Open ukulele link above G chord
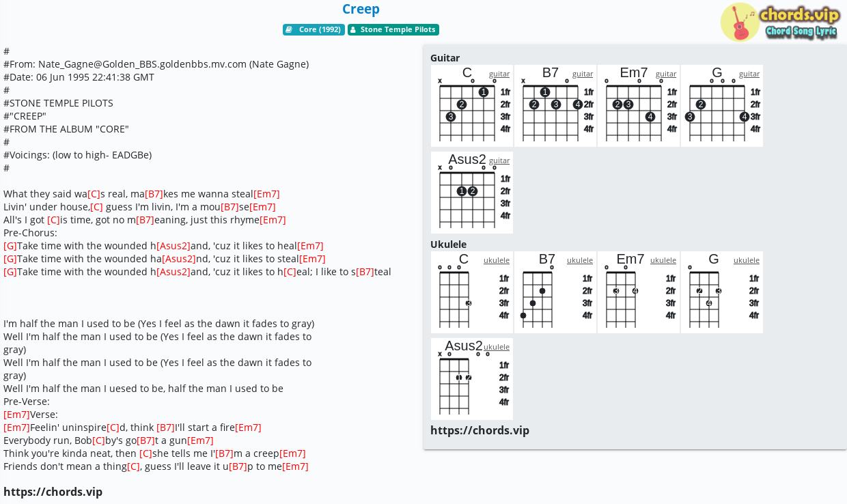This screenshot has height=504, width=847. (x=747, y=260)
